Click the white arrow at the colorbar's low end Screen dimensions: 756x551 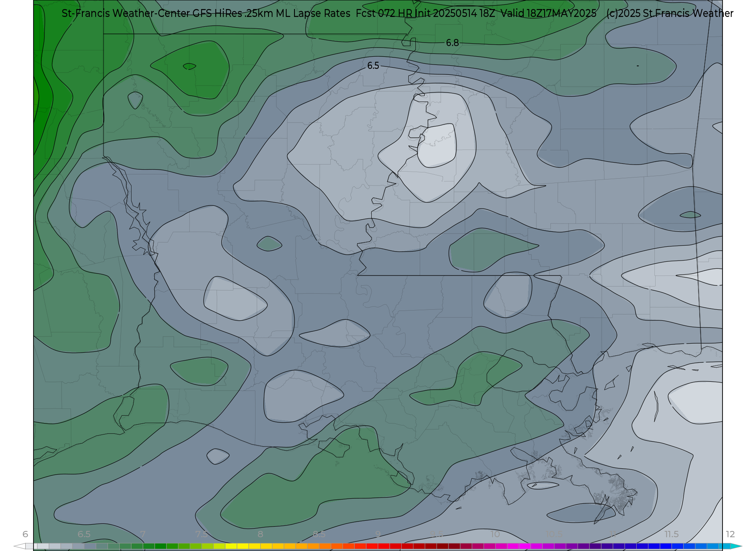click(19, 546)
